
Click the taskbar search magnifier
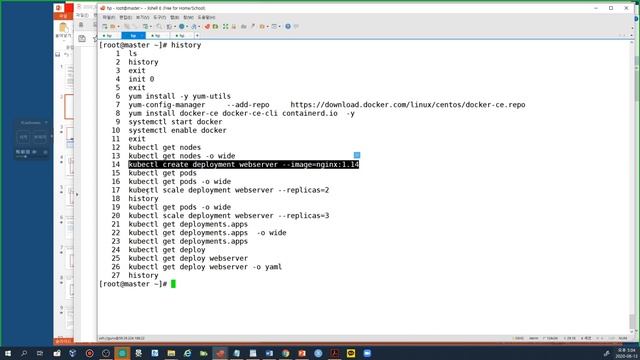tap(24, 353)
